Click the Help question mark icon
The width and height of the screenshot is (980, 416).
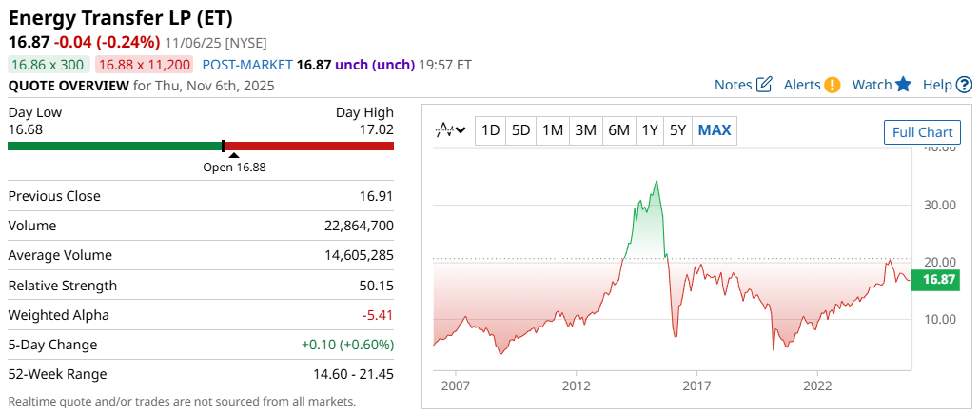(x=964, y=85)
